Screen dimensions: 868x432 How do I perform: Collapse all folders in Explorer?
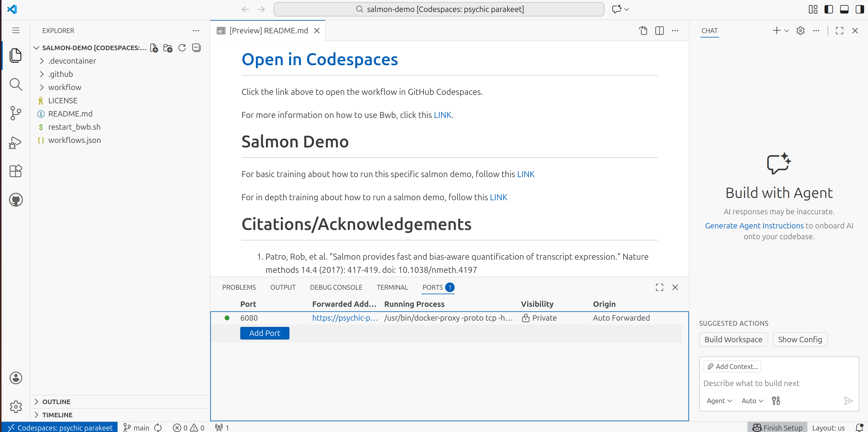click(x=196, y=48)
